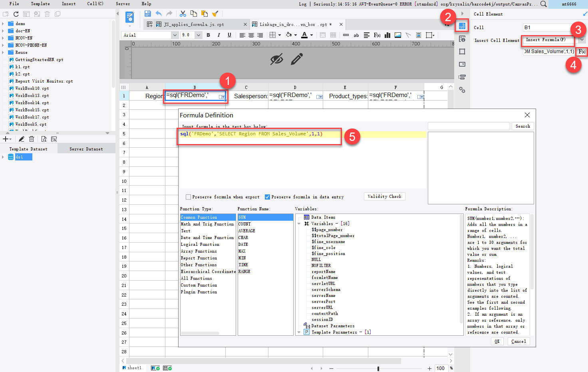
Task: Enable Preserve formula when export checkbox
Action: 189,197
